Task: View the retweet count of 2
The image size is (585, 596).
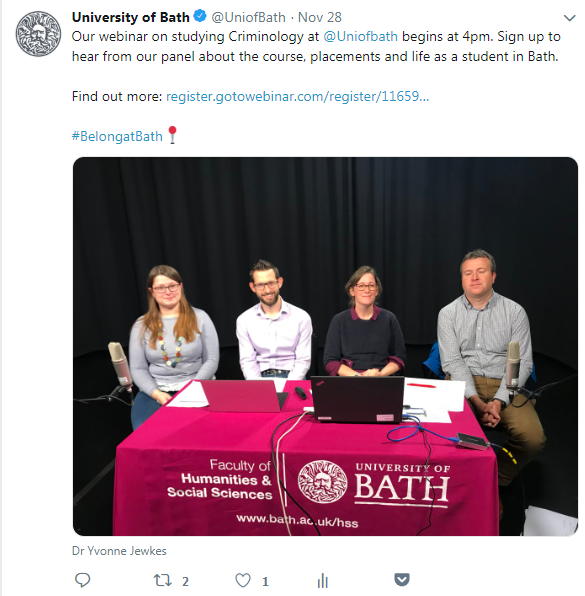Action: point(185,581)
